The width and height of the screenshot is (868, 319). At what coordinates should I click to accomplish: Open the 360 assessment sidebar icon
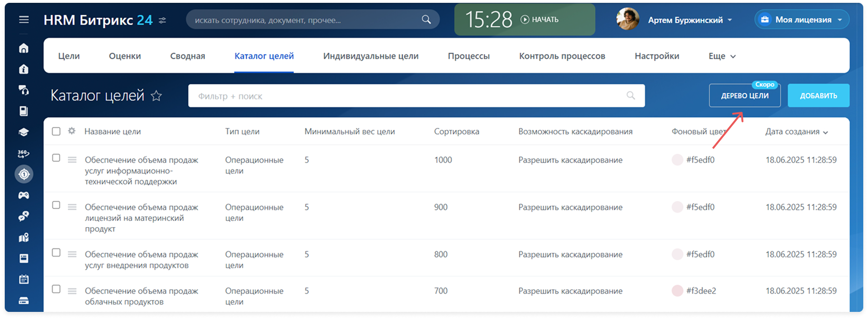coord(24,154)
